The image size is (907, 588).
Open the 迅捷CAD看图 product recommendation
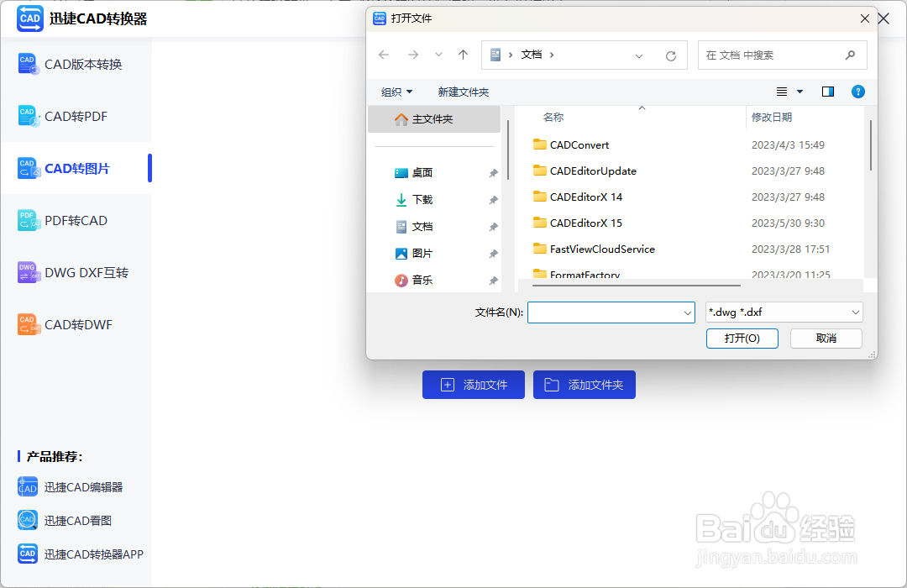(65, 521)
